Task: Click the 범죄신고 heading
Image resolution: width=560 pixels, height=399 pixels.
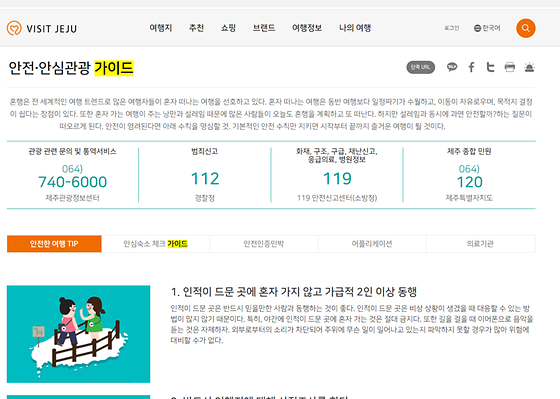Action: coord(205,151)
